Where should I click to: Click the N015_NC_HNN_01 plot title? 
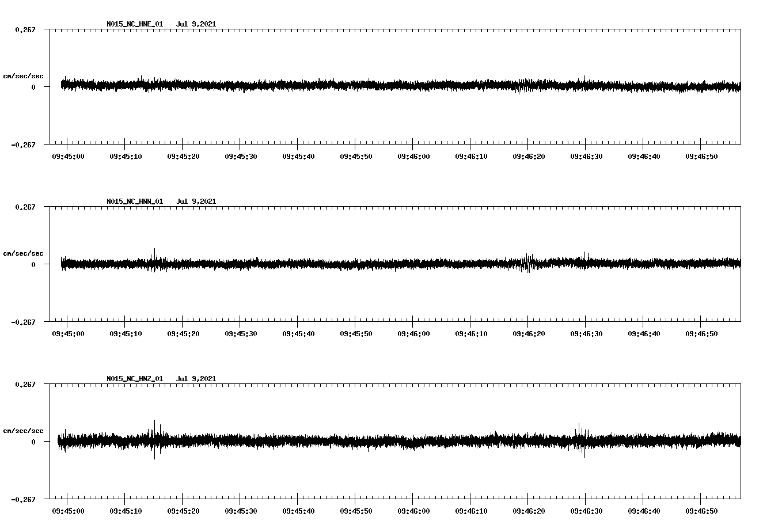click(135, 202)
